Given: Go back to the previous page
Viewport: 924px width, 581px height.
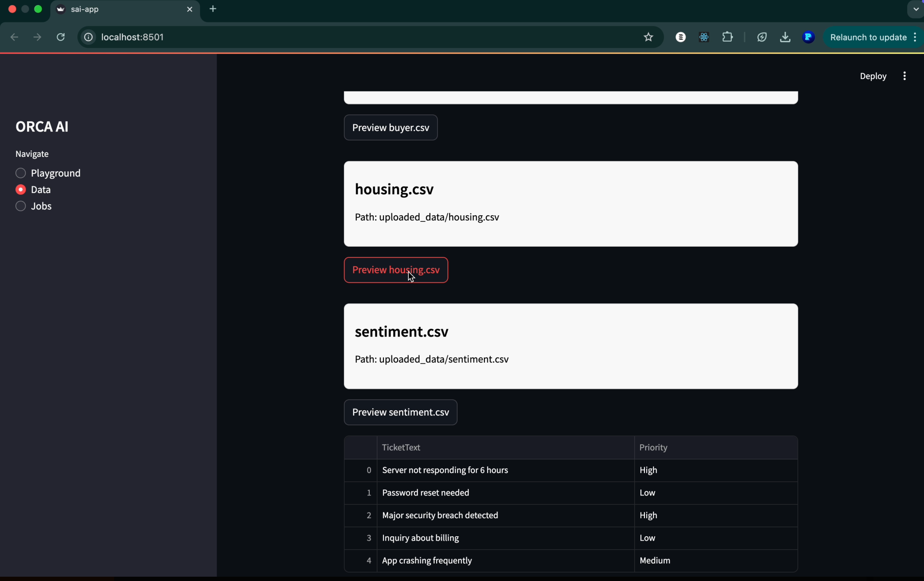Looking at the screenshot, I should click(x=14, y=37).
